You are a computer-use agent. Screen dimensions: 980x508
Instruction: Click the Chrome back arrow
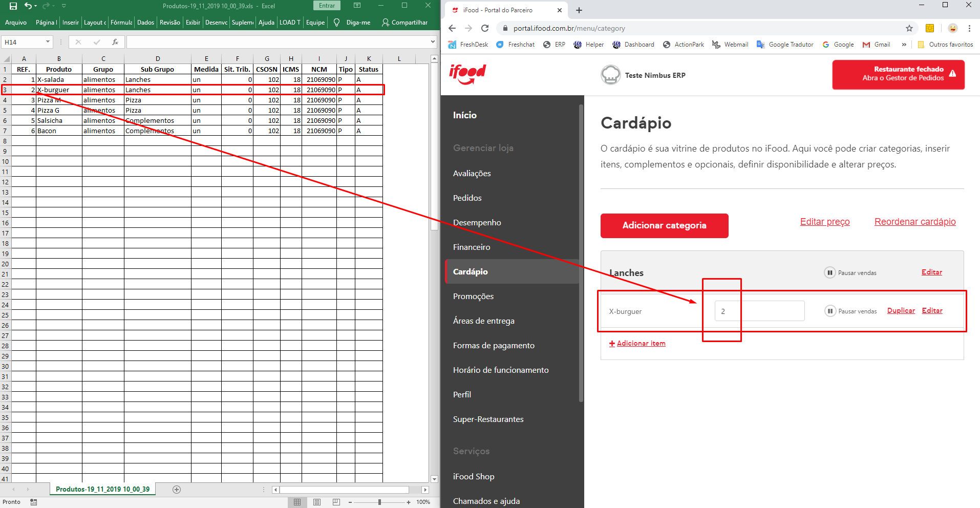[452, 28]
